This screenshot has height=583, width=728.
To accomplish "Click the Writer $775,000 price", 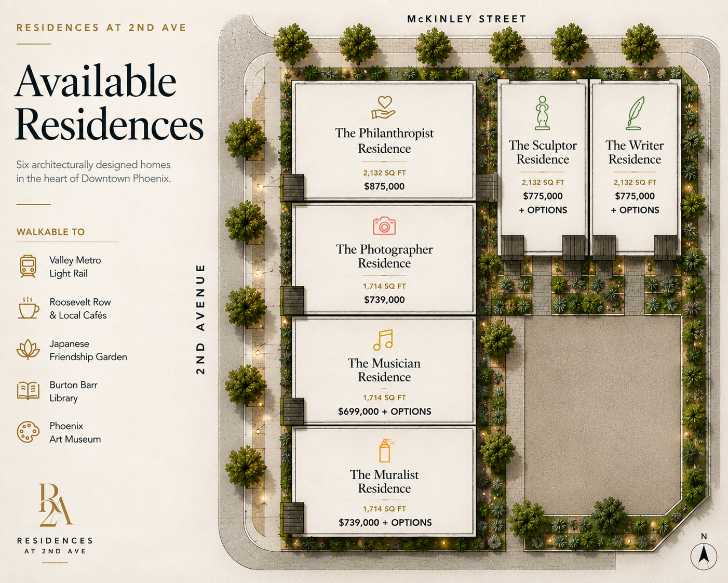I will [635, 196].
